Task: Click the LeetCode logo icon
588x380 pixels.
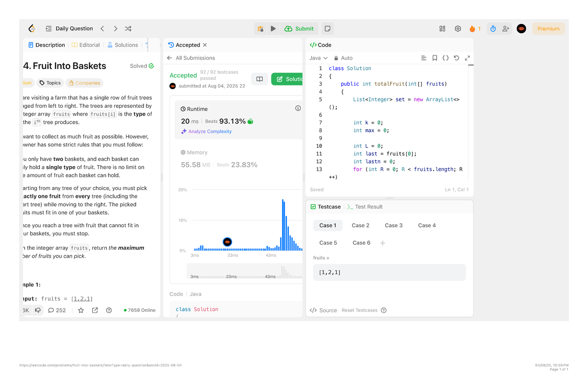Action: [32, 28]
